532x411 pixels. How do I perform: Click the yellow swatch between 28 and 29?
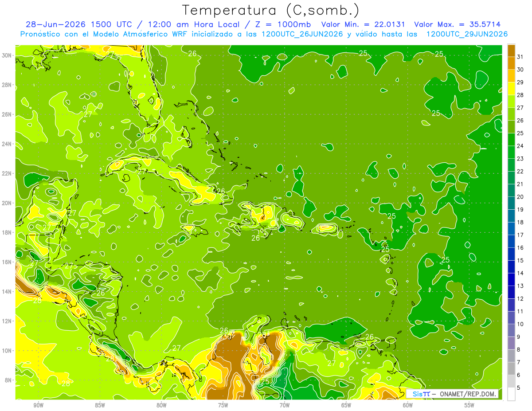[x=511, y=89]
